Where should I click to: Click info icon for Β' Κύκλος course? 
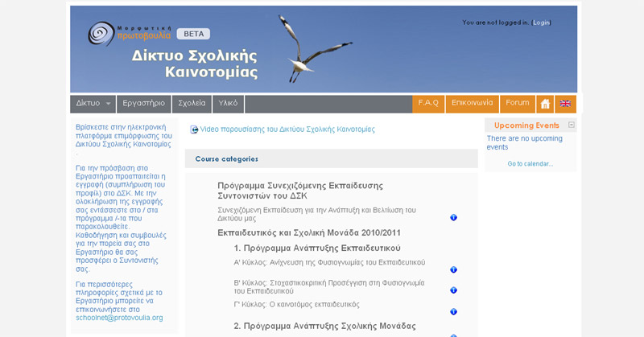click(x=453, y=290)
